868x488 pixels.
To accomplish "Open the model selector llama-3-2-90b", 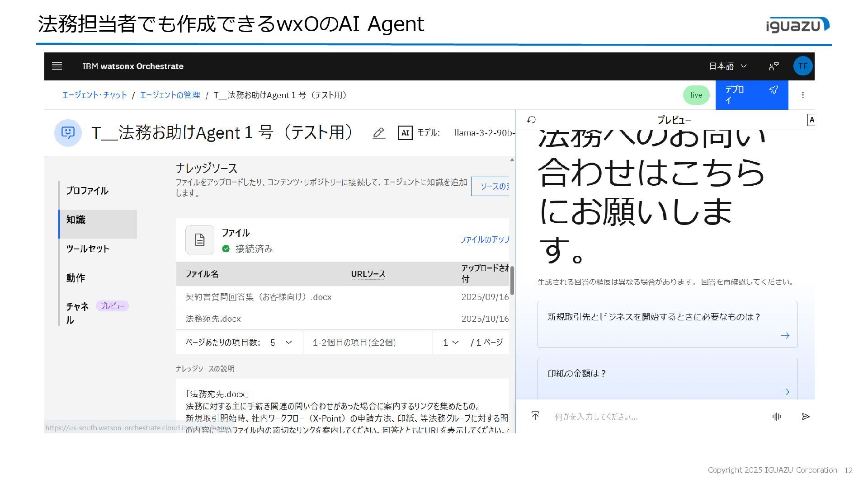I will coord(484,133).
